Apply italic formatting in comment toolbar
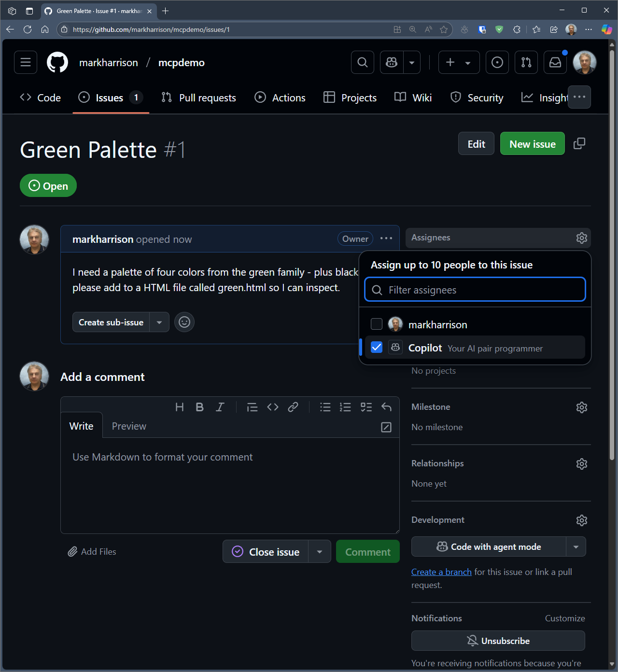Screen dimensions: 618x672 [220, 407]
